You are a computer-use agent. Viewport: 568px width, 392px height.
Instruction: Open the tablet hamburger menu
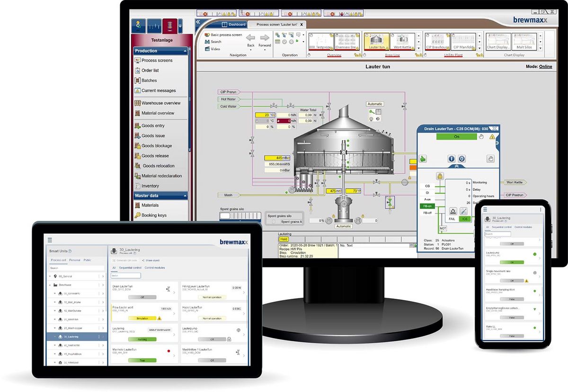pyautogui.click(x=50, y=241)
